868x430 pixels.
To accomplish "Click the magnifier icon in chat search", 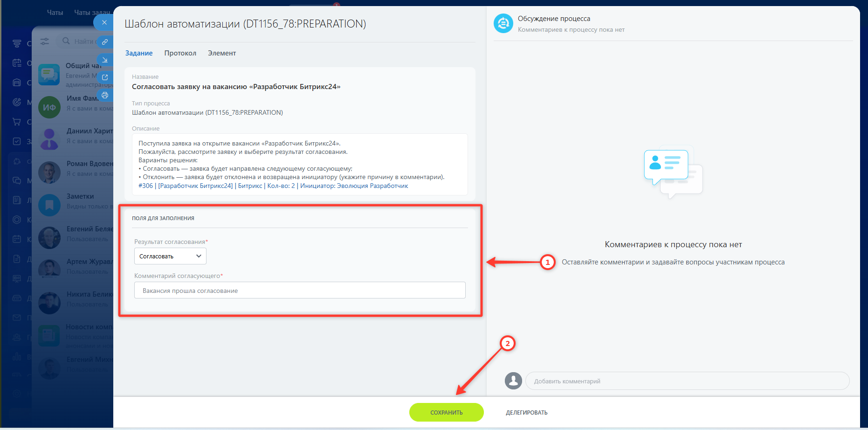I will 66,41.
